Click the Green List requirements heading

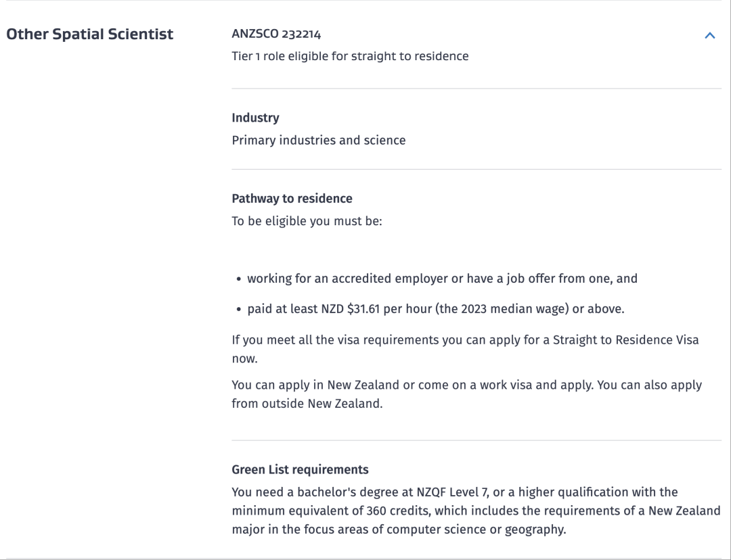pos(300,469)
